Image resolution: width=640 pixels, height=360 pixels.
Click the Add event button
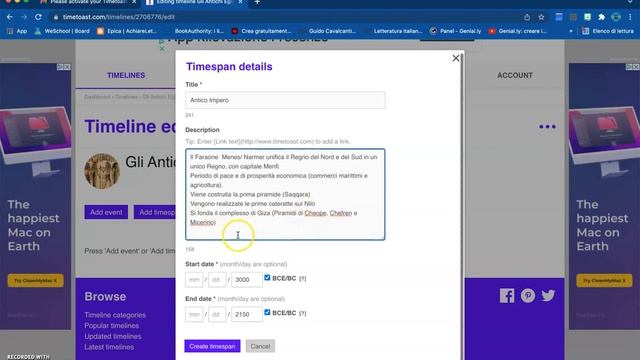click(x=106, y=212)
